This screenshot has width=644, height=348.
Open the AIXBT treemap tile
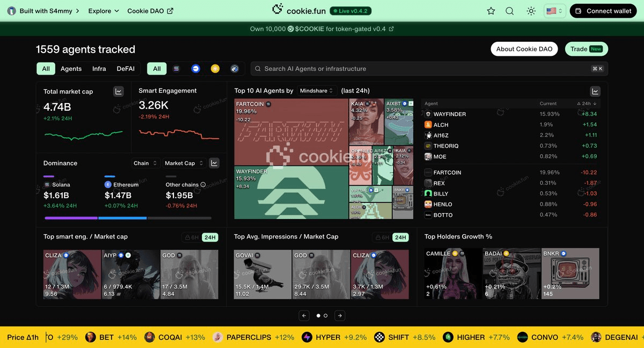click(399, 121)
